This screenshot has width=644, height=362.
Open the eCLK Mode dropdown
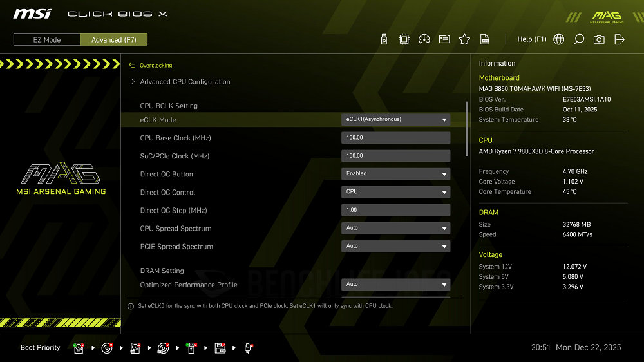[x=395, y=120]
